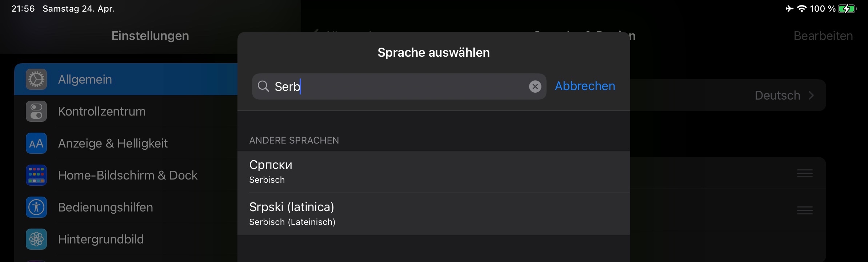Open the Deutsch language chevron
868x262 pixels.
coord(811,95)
